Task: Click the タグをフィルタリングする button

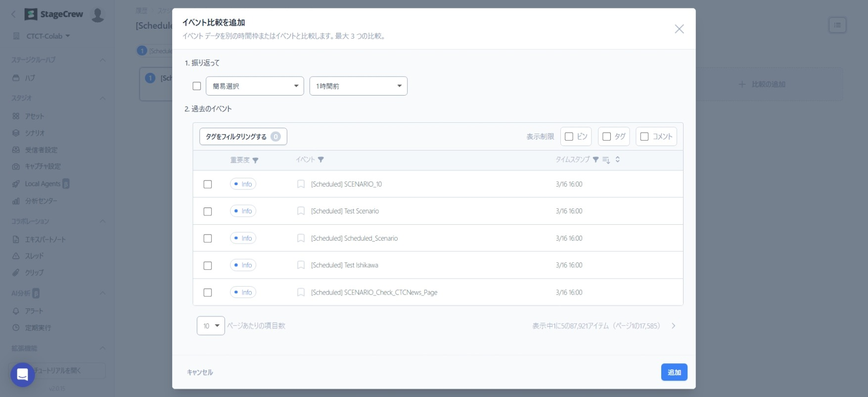Action: pyautogui.click(x=243, y=137)
